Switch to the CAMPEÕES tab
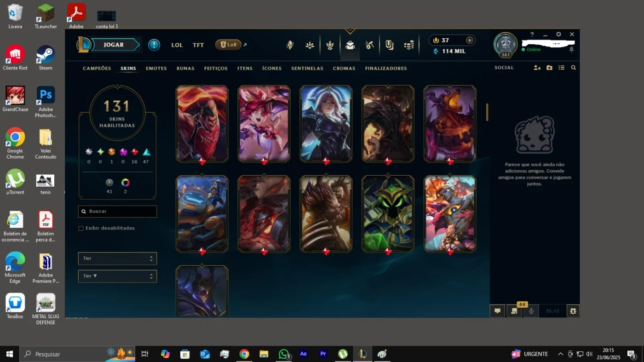The width and height of the screenshot is (644, 362). tap(97, 68)
